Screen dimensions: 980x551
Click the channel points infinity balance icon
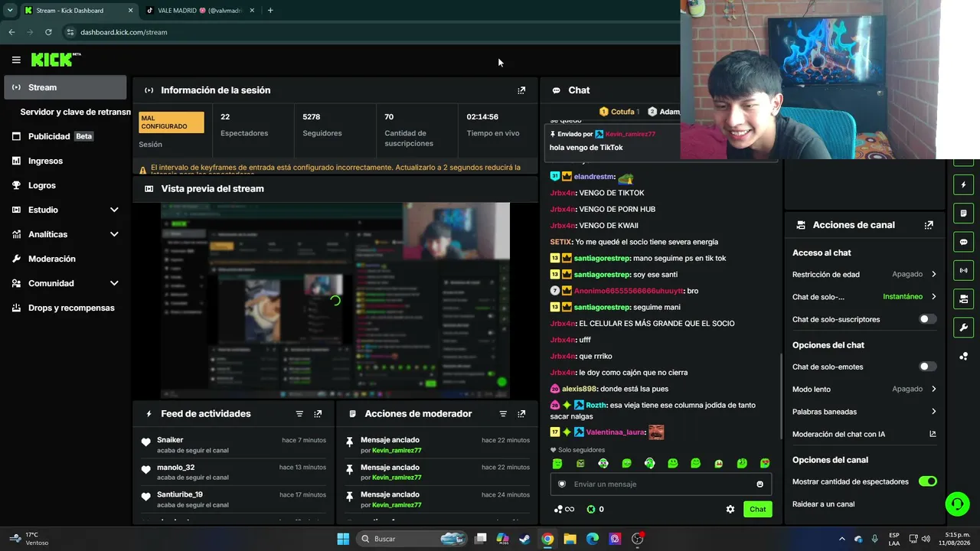point(563,509)
